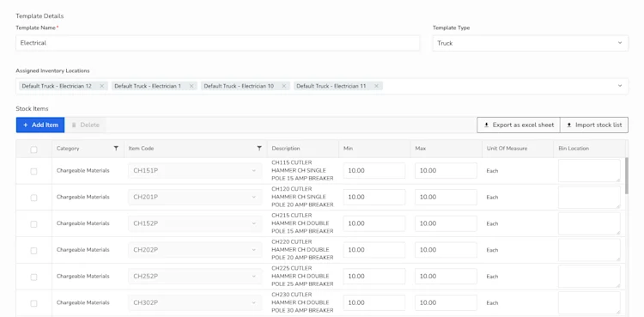The width and height of the screenshot is (644, 317).
Task: Click the Template Name field containing Electrical
Action: [x=218, y=43]
